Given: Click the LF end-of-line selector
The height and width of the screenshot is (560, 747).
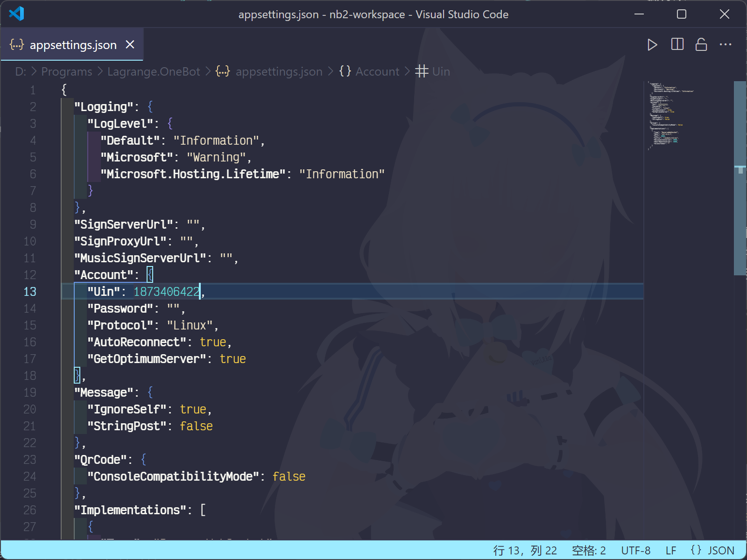Looking at the screenshot, I should click(671, 551).
